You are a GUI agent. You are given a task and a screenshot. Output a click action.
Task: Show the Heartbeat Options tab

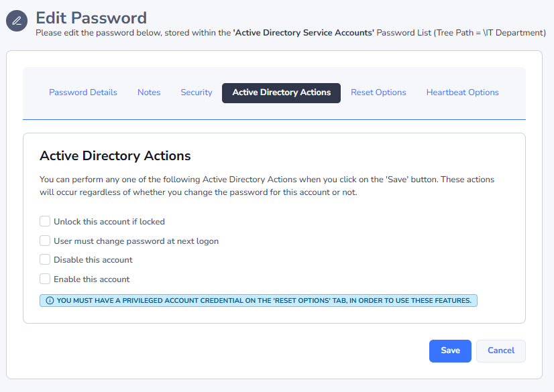(462, 92)
